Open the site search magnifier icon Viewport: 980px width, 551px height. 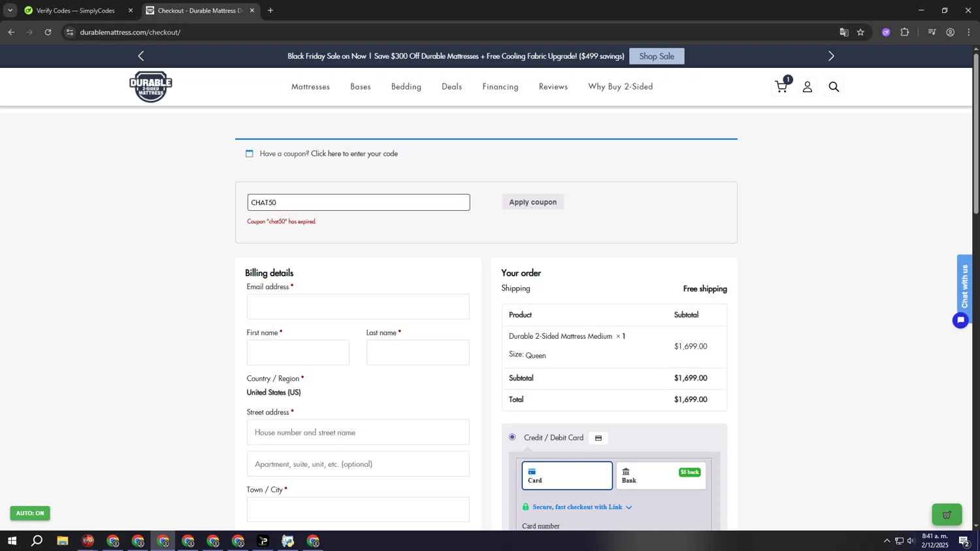pyautogui.click(x=834, y=87)
